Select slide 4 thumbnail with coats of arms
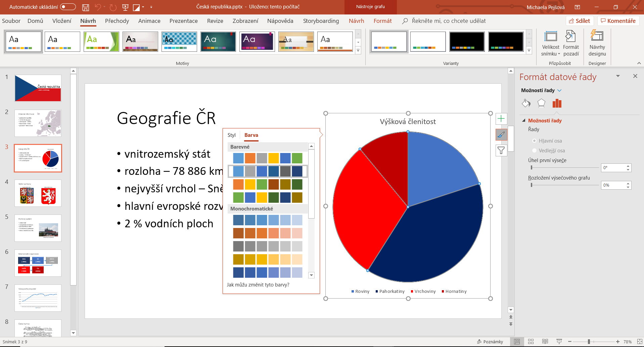Screen dimensions: 644x347 tap(38, 193)
